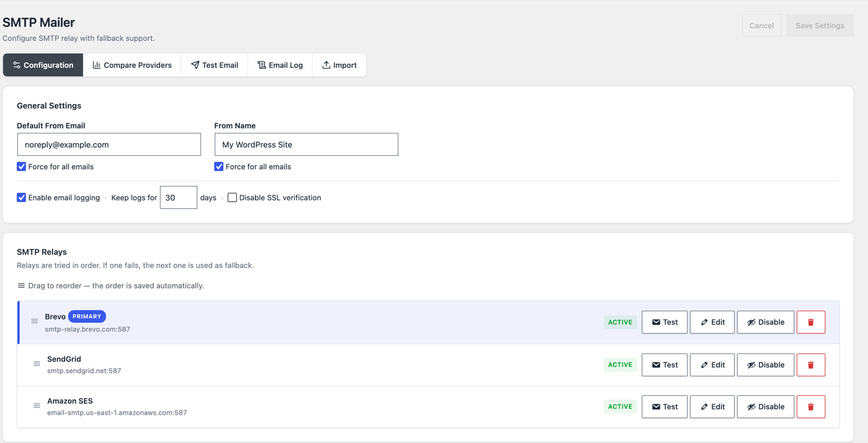
Task: Click the reorder handle next to SendGrid
Action: pyautogui.click(x=36, y=364)
